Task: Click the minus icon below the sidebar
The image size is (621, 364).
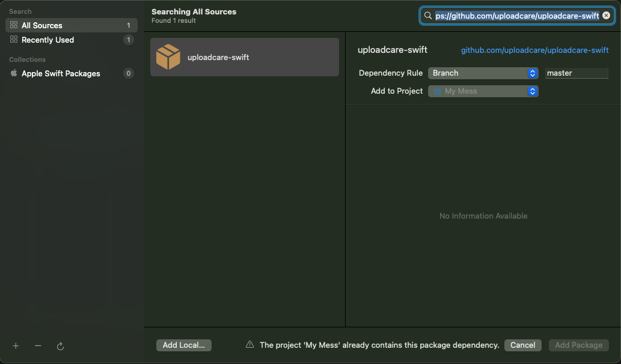Action: click(x=37, y=346)
